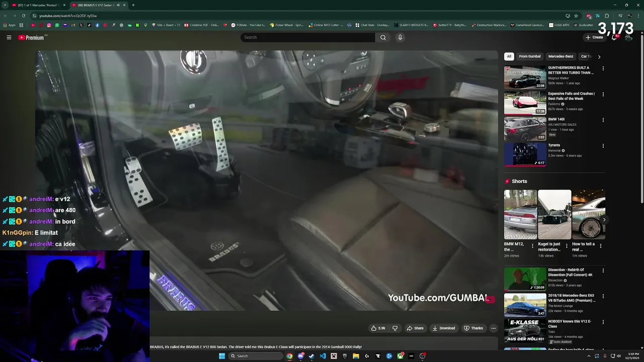The image size is (644, 362).
Task: Click the Share button under the video
Action: coord(415,328)
